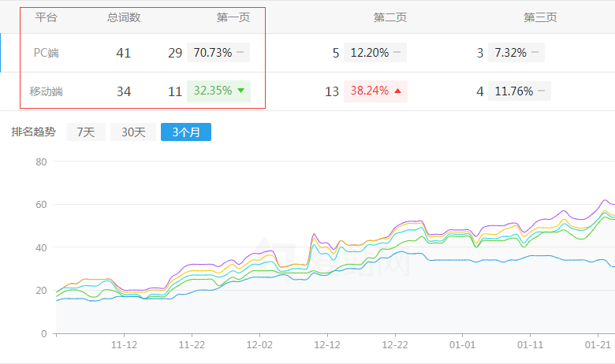Click the dash icon beside 70.73%
The image size is (615, 364).
click(240, 53)
